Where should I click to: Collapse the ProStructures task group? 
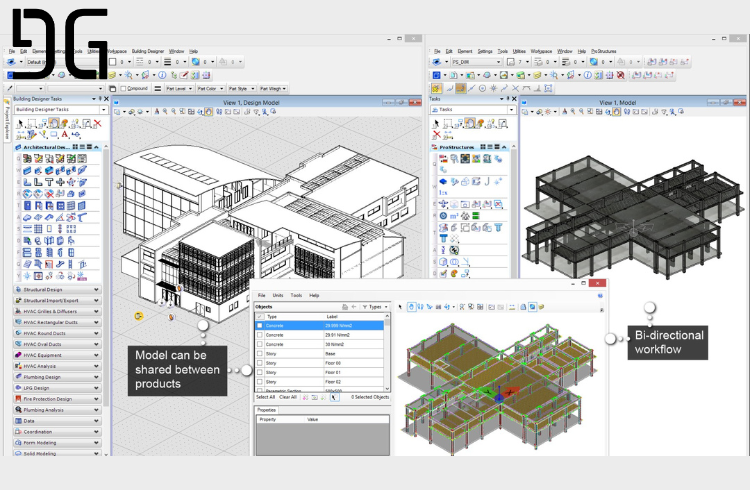click(504, 147)
